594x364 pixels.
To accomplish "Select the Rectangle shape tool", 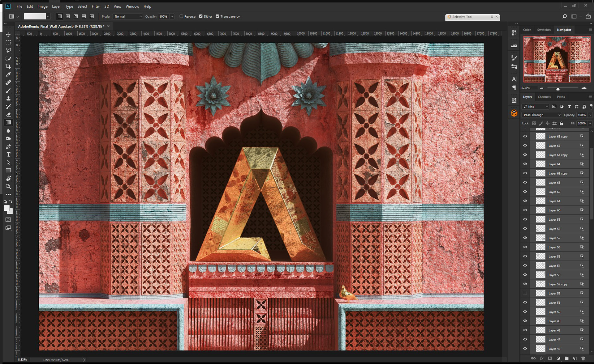I will 8,171.
